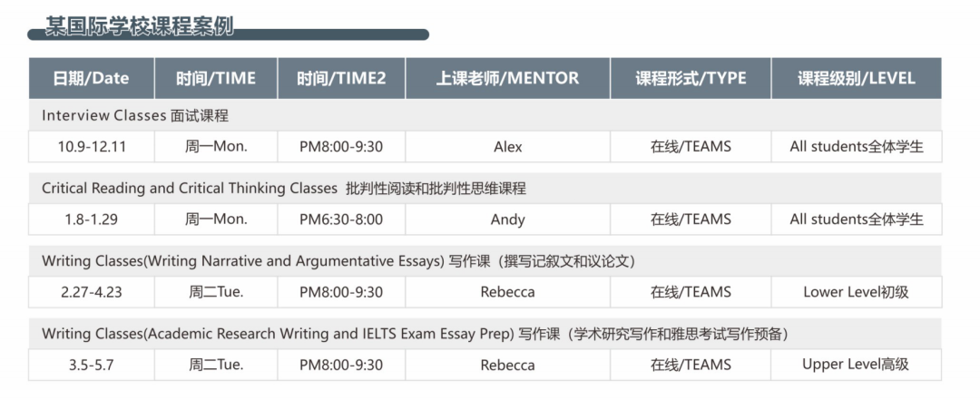Image resolution: width=980 pixels, height=400 pixels.
Task: Select the Lower Level初级 cell
Action: pyautogui.click(x=857, y=292)
